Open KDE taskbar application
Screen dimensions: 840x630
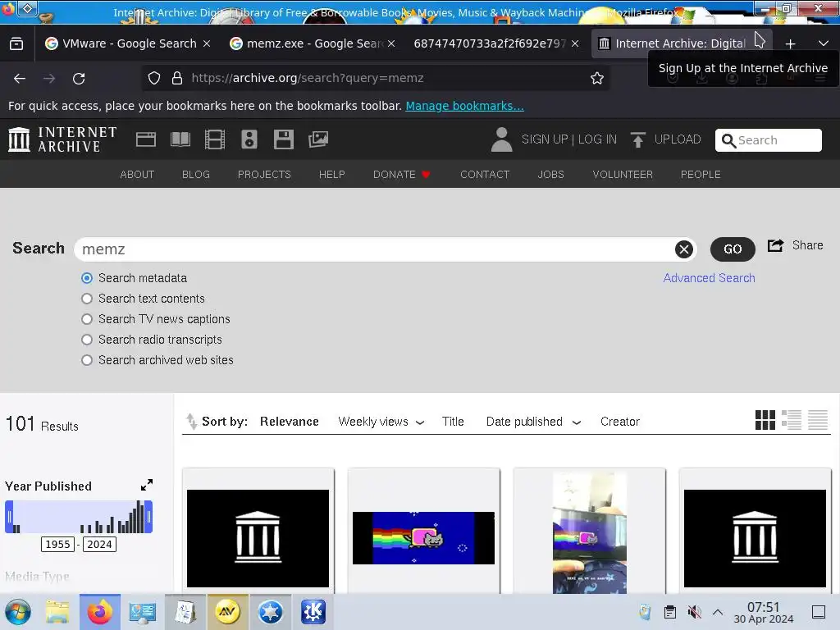click(313, 612)
